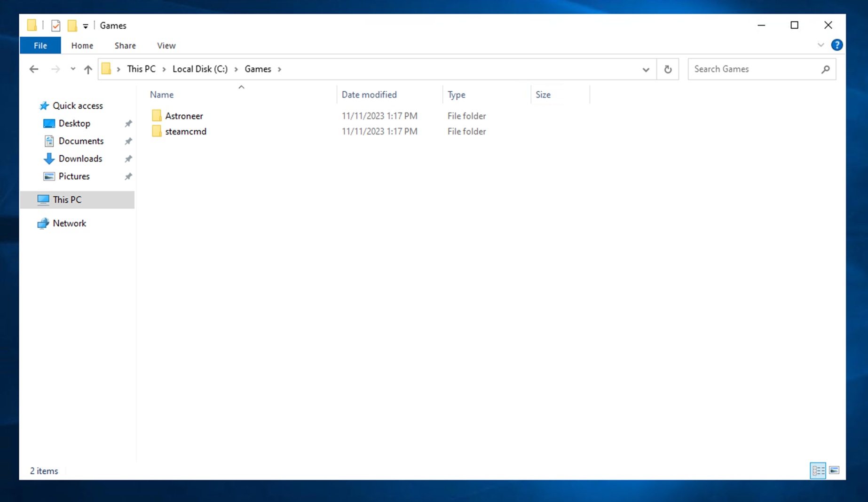The width and height of the screenshot is (868, 502).
Task: Expand the ribbon with the chevron
Action: pos(821,45)
